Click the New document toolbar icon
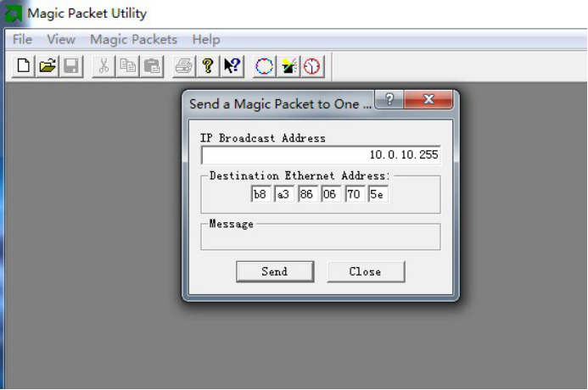 tap(24, 66)
